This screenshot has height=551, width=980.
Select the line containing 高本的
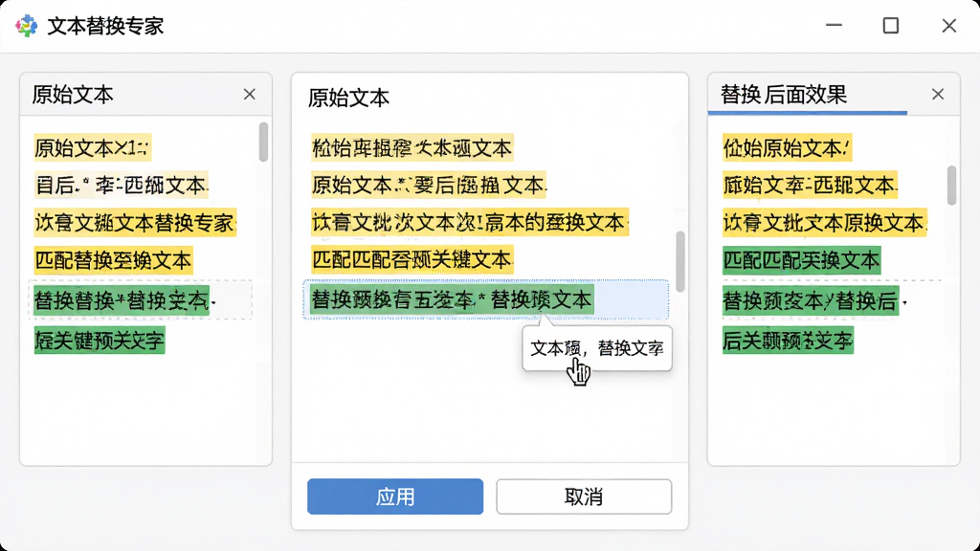click(x=469, y=222)
